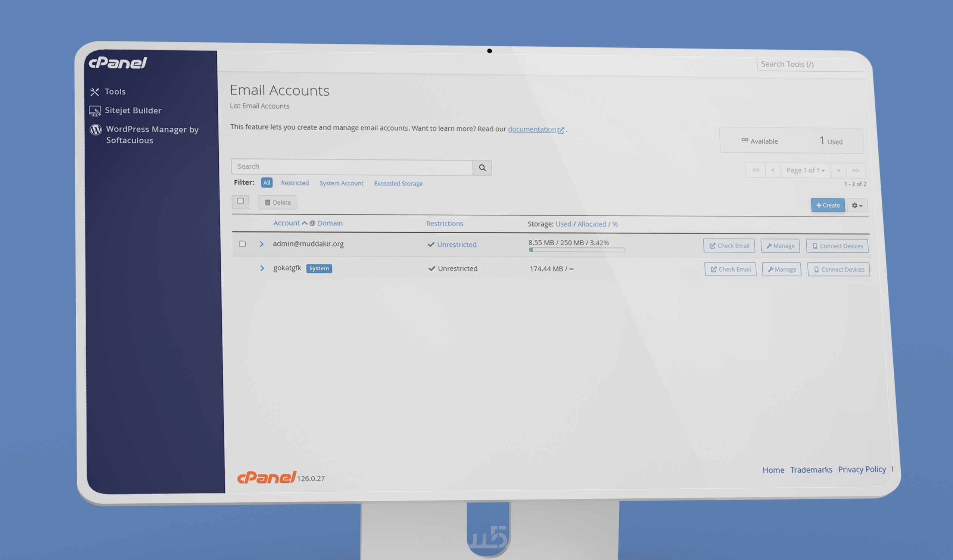Click admin storage usage progress bar
The image size is (953, 560).
tap(576, 250)
